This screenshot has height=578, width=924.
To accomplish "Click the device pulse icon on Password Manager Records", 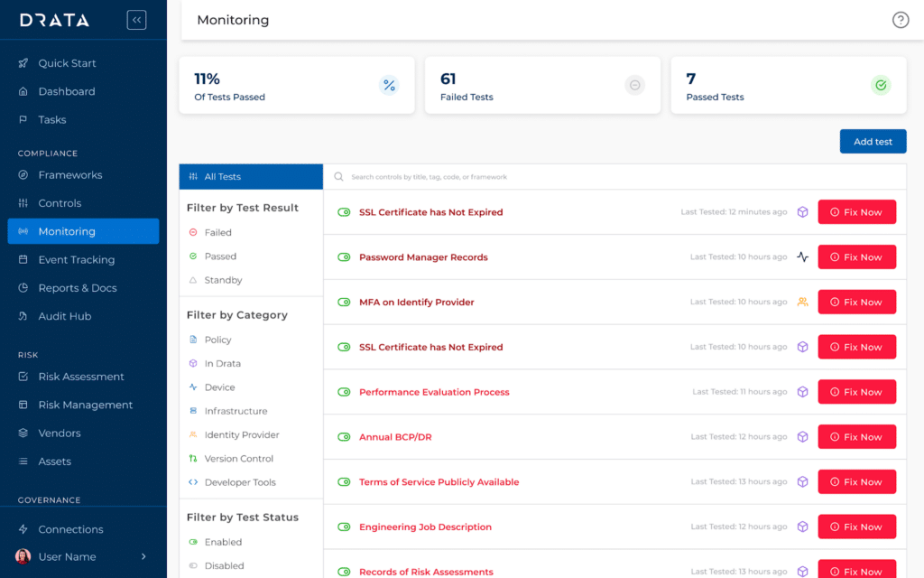I will [x=802, y=257].
